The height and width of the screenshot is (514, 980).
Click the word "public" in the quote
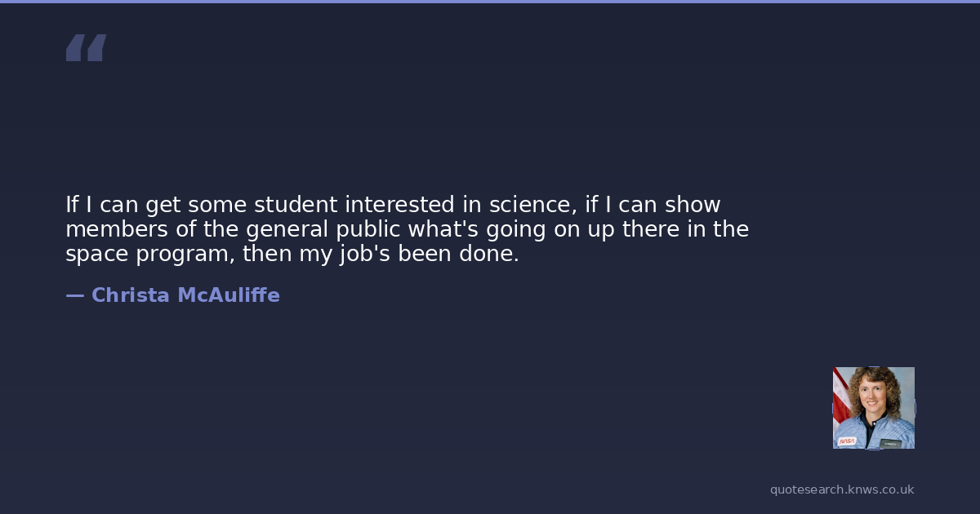point(367,229)
